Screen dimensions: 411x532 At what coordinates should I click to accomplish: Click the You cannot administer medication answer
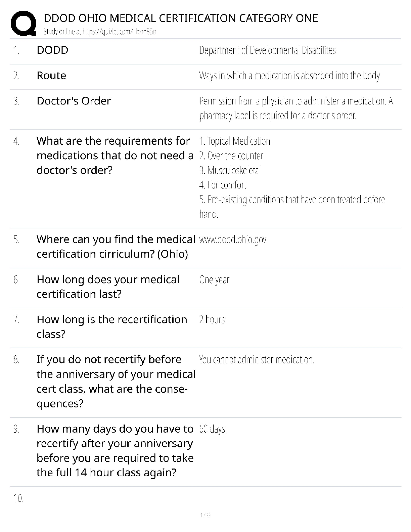[x=257, y=360]
